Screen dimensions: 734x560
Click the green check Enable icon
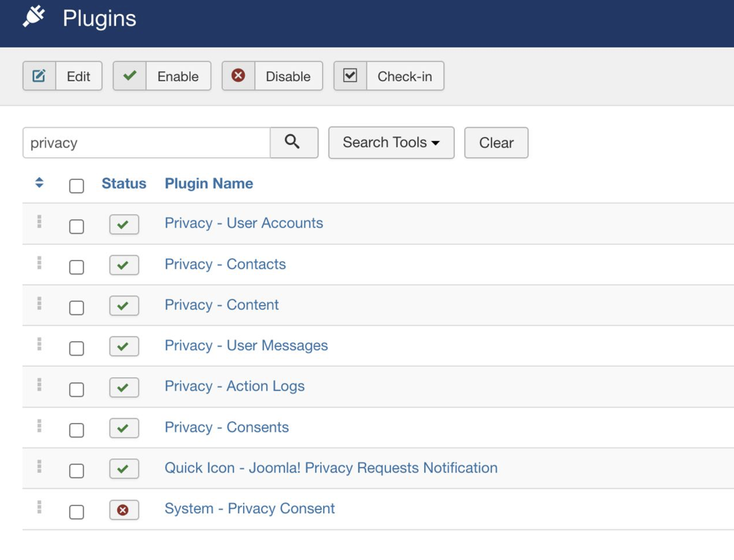click(130, 76)
